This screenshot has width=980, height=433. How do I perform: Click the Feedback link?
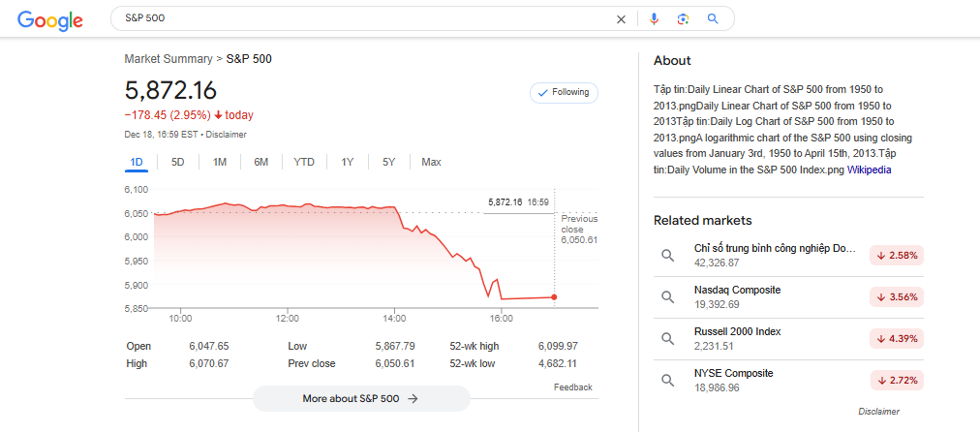(572, 387)
